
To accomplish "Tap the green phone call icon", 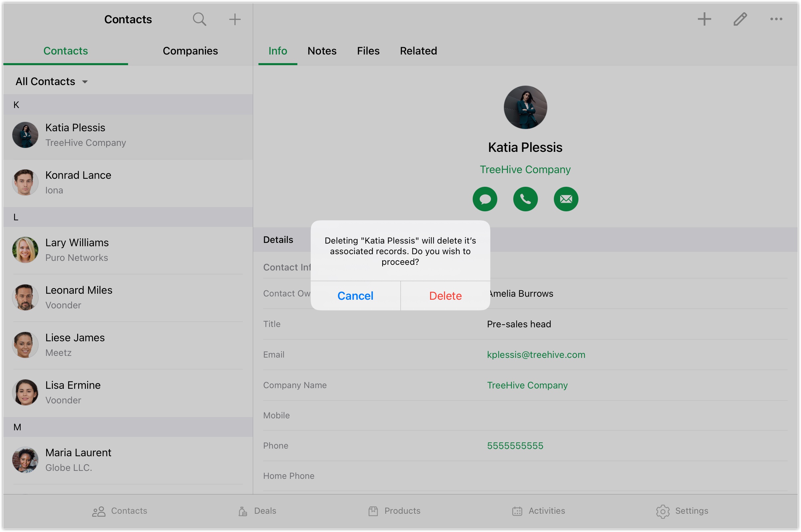I will pos(525,199).
